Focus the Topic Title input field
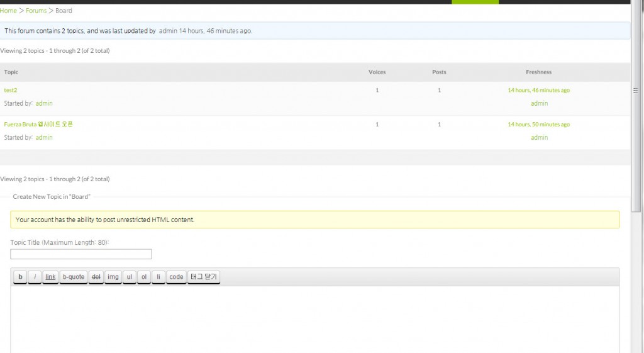 coord(80,254)
